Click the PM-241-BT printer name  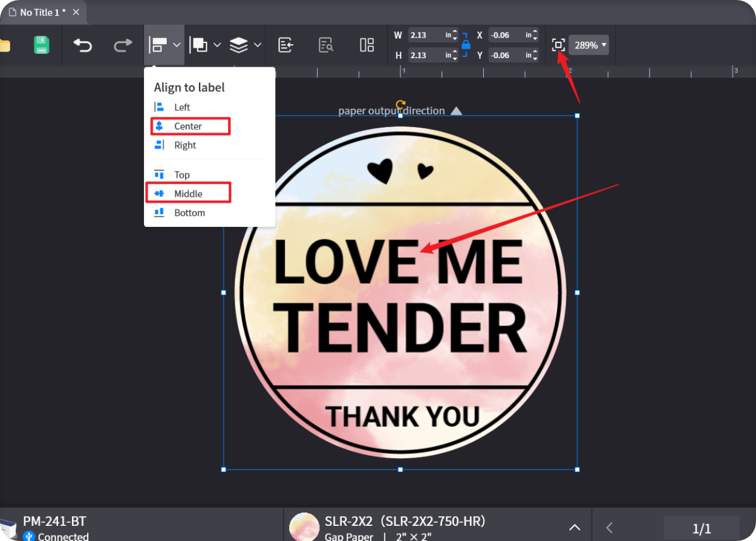[54, 521]
